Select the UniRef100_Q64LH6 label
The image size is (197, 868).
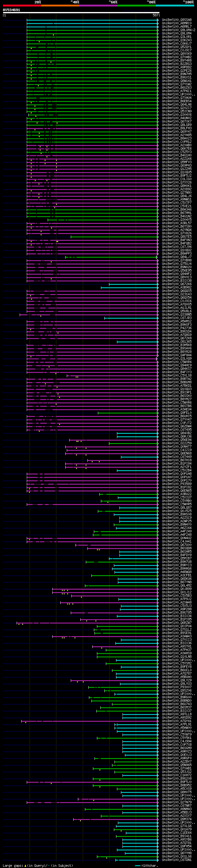(x=177, y=104)
